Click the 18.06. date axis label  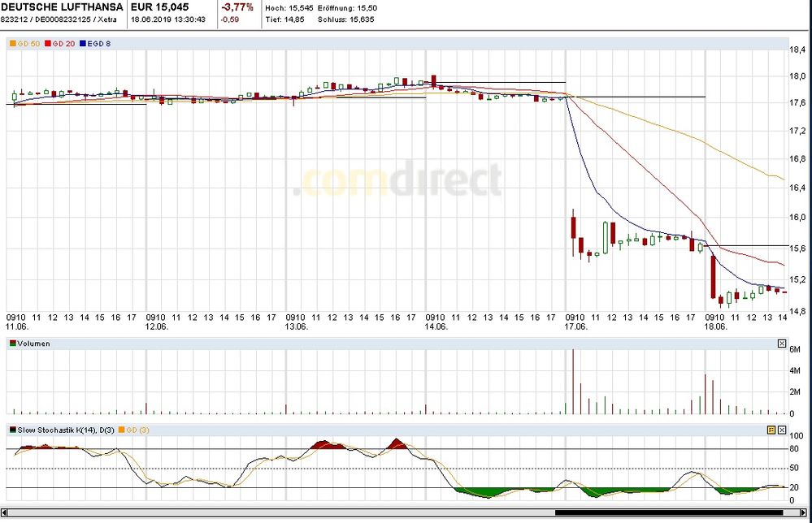coord(715,327)
